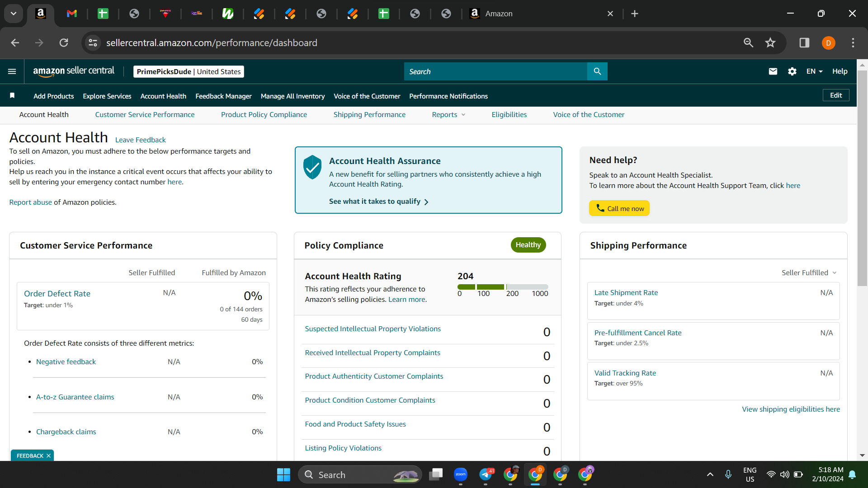Open A-to-z Guarantee claims link
This screenshot has height=488, width=868.
coord(75,397)
